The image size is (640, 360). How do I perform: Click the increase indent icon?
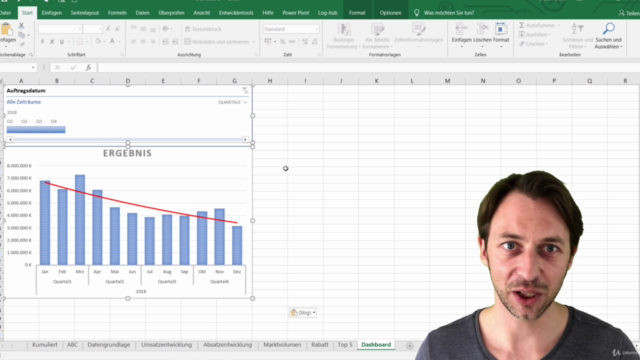(x=175, y=42)
